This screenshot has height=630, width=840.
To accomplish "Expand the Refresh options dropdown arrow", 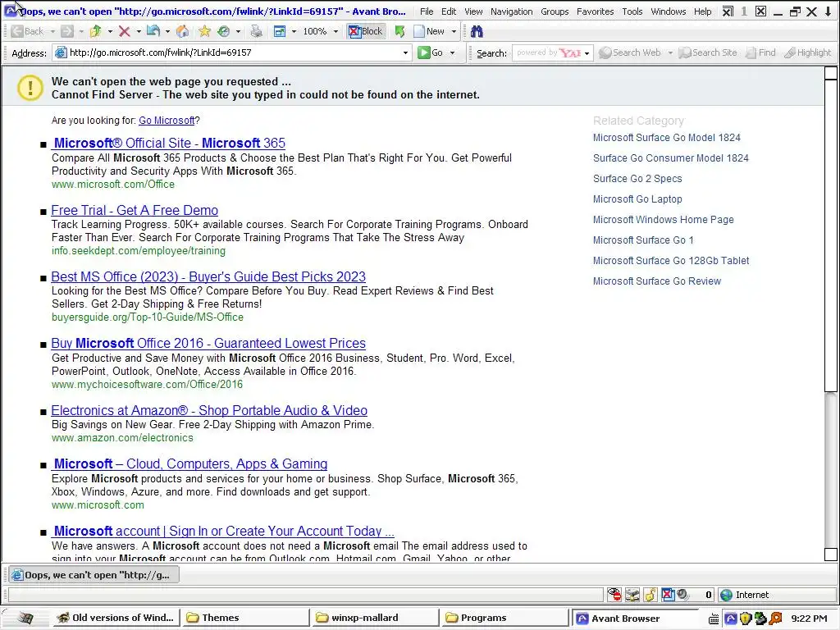I will coord(167,32).
